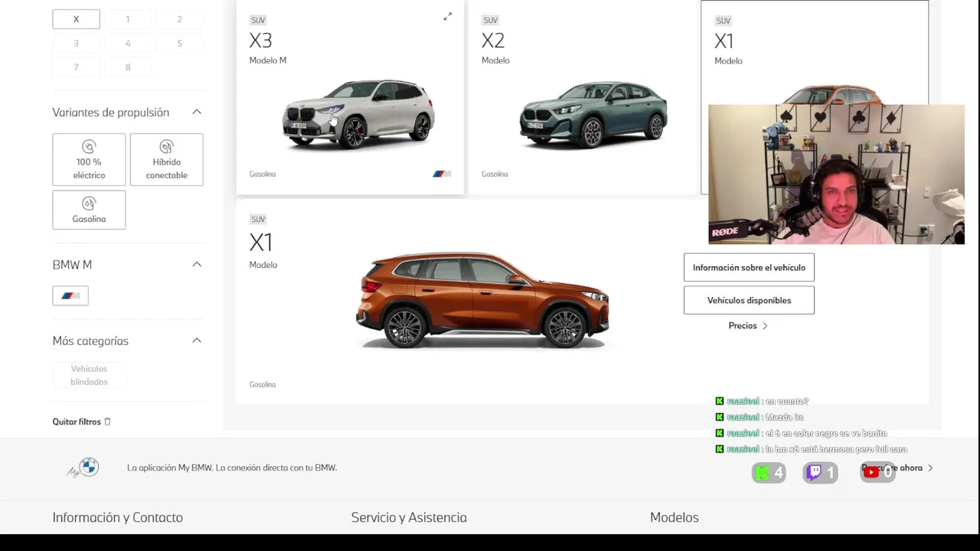The image size is (980, 551).
Task: Collapse the Variantes de propulsión section
Action: [x=197, y=112]
